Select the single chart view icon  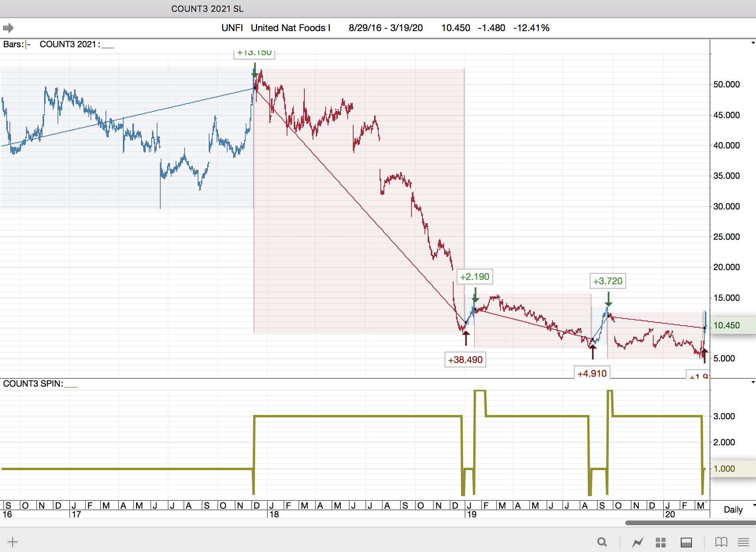(637, 542)
